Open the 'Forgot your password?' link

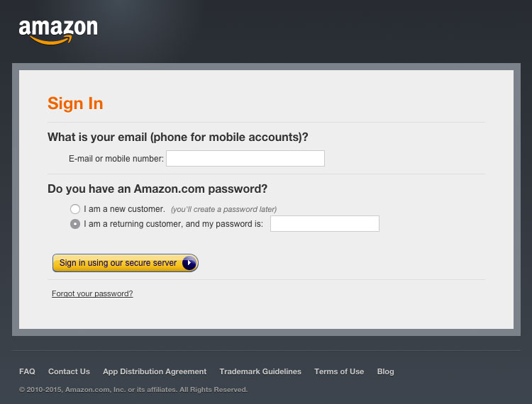coord(92,293)
